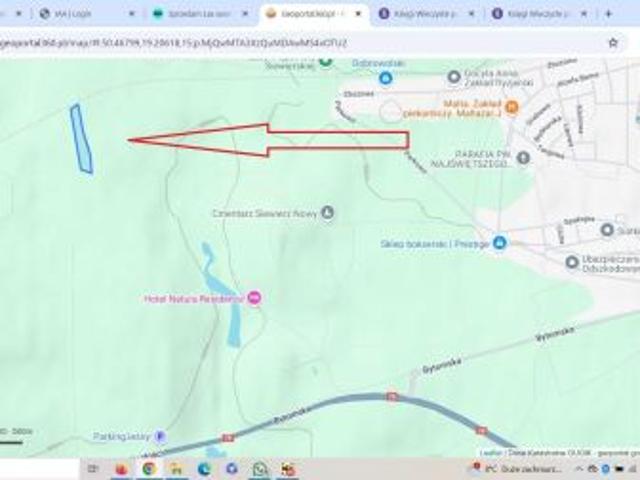Click the Parking leśny parking pin
The image size is (640, 480).
[161, 436]
